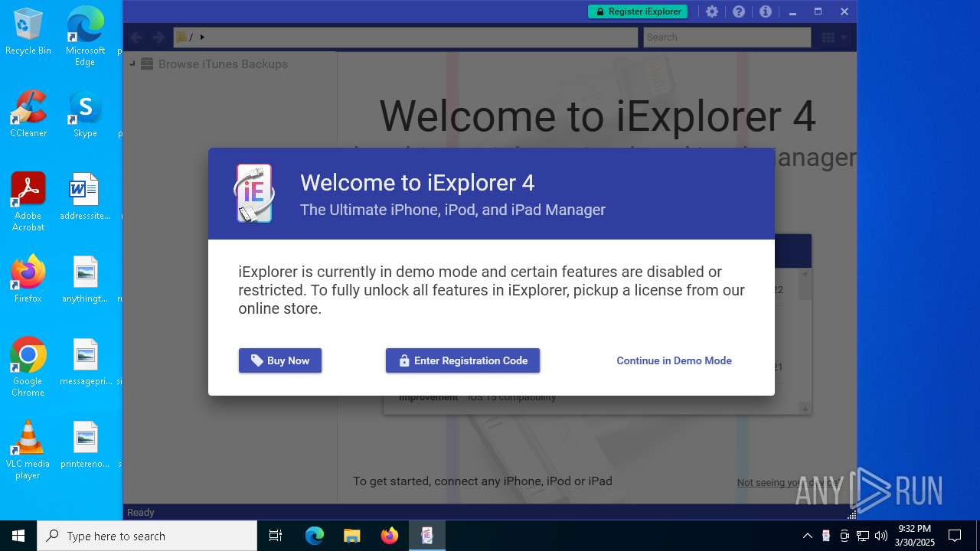Click the volume speaker tray icon
This screenshot has width=980, height=551.
[x=881, y=536]
